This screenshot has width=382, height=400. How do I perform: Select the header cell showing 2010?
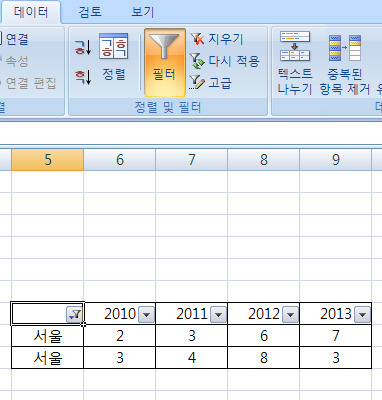pos(120,314)
